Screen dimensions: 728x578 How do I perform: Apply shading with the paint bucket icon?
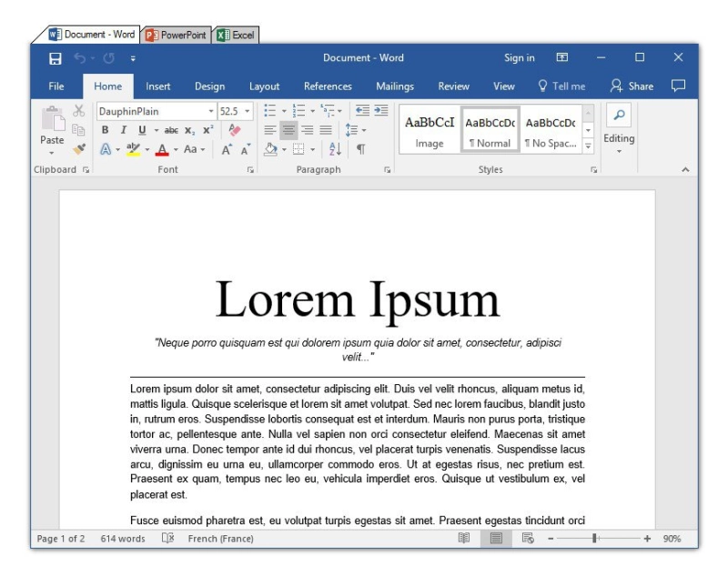(x=270, y=149)
